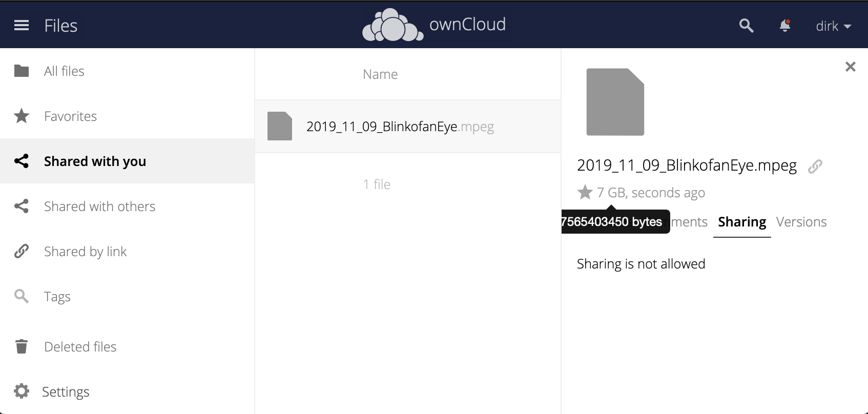Click the file name in the details panel
This screenshot has height=414, width=868.
point(687,165)
